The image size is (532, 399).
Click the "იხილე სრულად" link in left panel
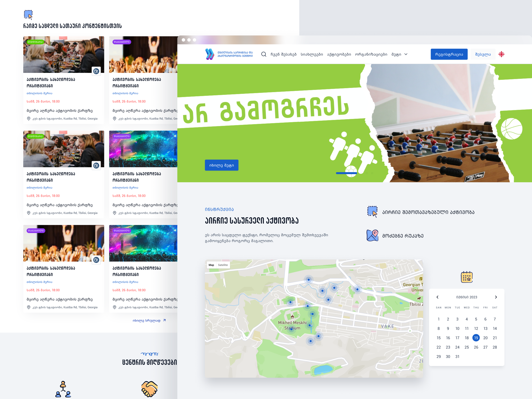pyautogui.click(x=149, y=320)
